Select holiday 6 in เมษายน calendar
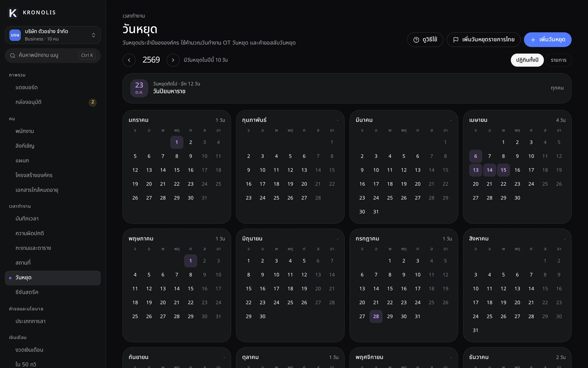The width and height of the screenshot is (588, 368). pyautogui.click(x=476, y=156)
